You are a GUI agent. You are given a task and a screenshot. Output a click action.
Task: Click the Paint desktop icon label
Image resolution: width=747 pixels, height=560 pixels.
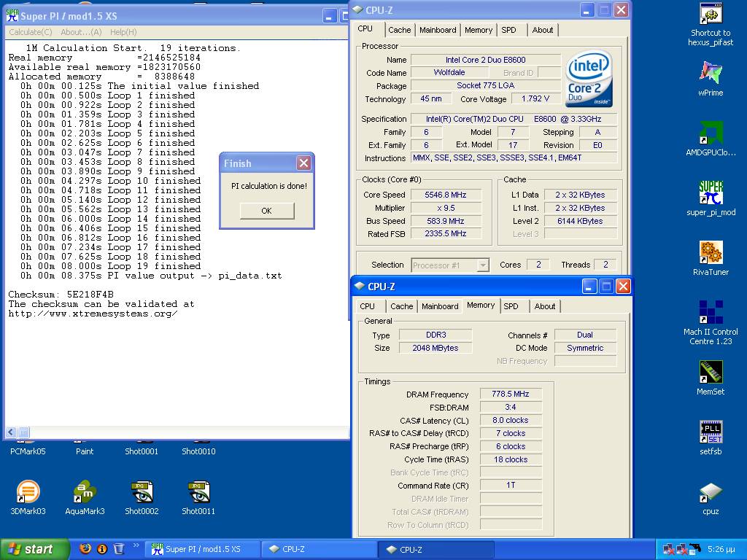tap(85, 451)
